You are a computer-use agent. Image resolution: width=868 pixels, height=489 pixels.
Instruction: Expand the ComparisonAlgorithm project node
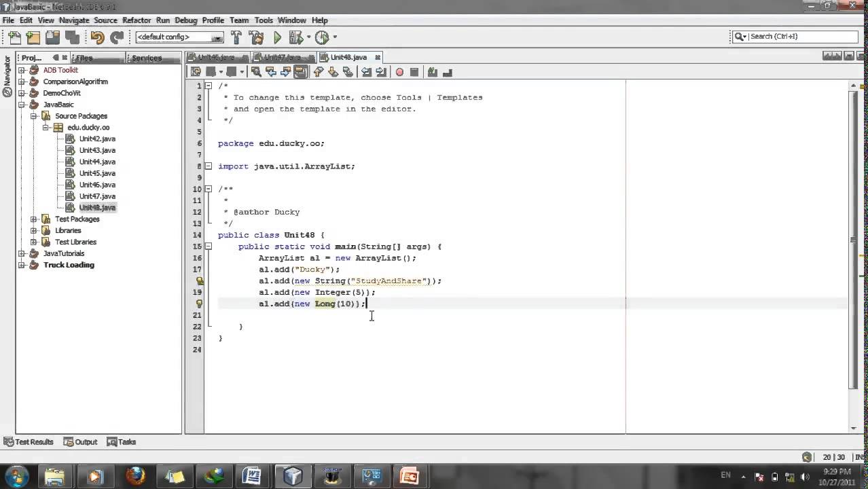click(22, 81)
